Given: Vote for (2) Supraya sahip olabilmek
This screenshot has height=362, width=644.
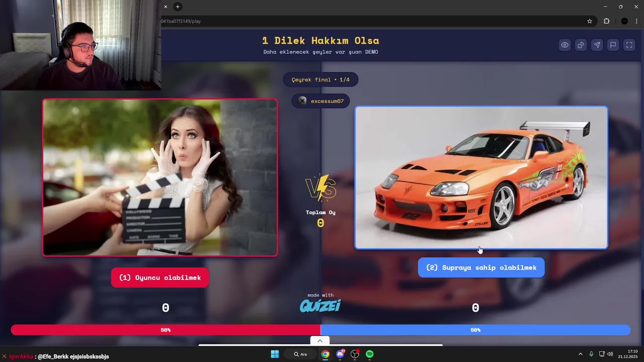Looking at the screenshot, I should click(481, 267).
